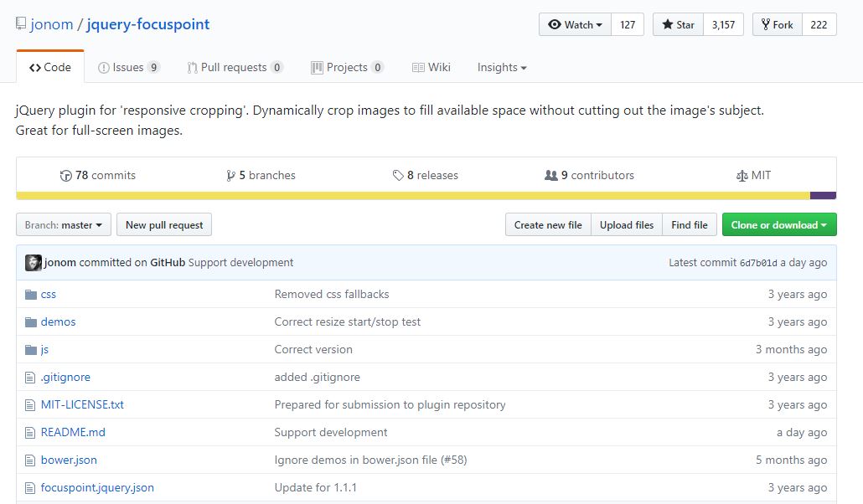Click the README.md file icon
Image resolution: width=863 pixels, height=504 pixels.
tap(29, 433)
